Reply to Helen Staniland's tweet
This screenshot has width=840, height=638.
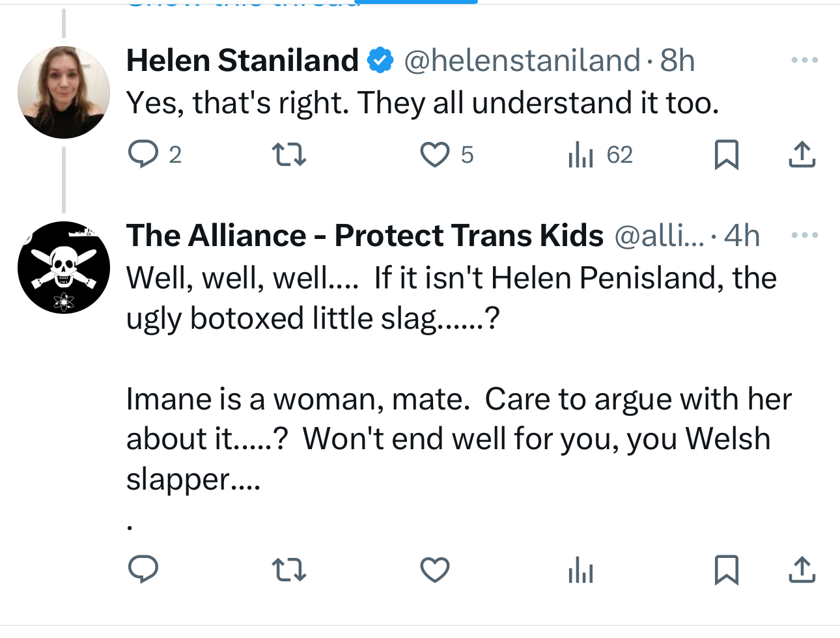pos(143,154)
